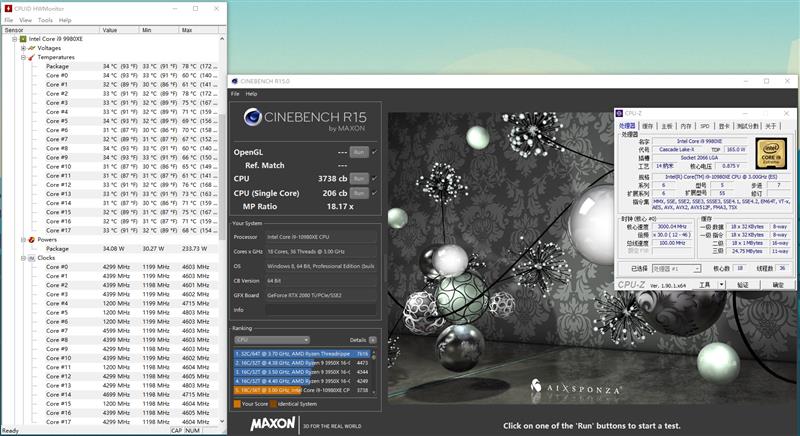Select the 处理器 tab in CPU-Z
The width and height of the screenshot is (800, 436).
[627, 125]
